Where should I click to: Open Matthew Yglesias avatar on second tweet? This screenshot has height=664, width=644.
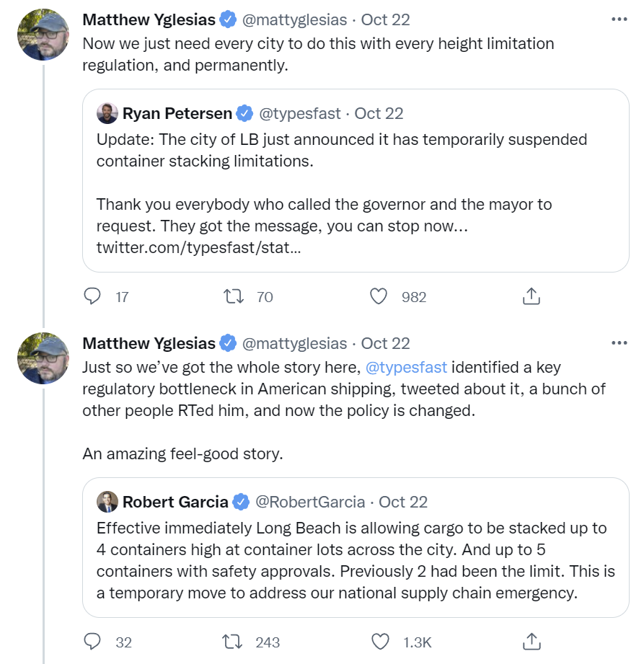tap(43, 358)
